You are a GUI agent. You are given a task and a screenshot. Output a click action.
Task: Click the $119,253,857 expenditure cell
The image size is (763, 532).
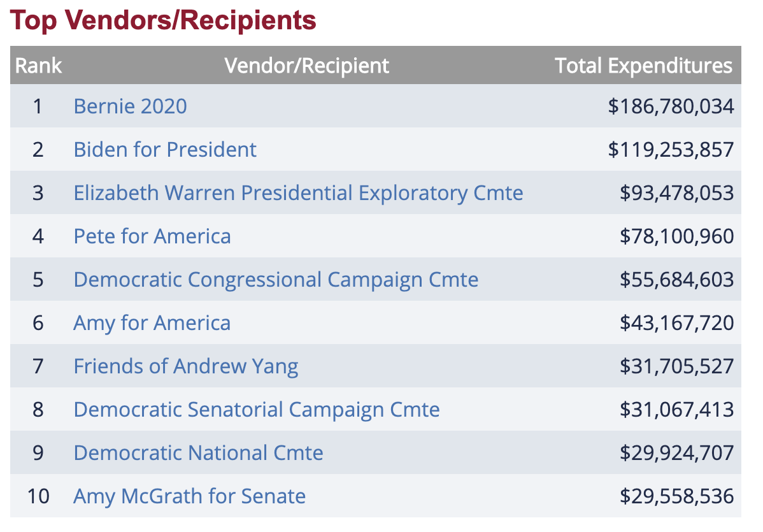(x=671, y=149)
